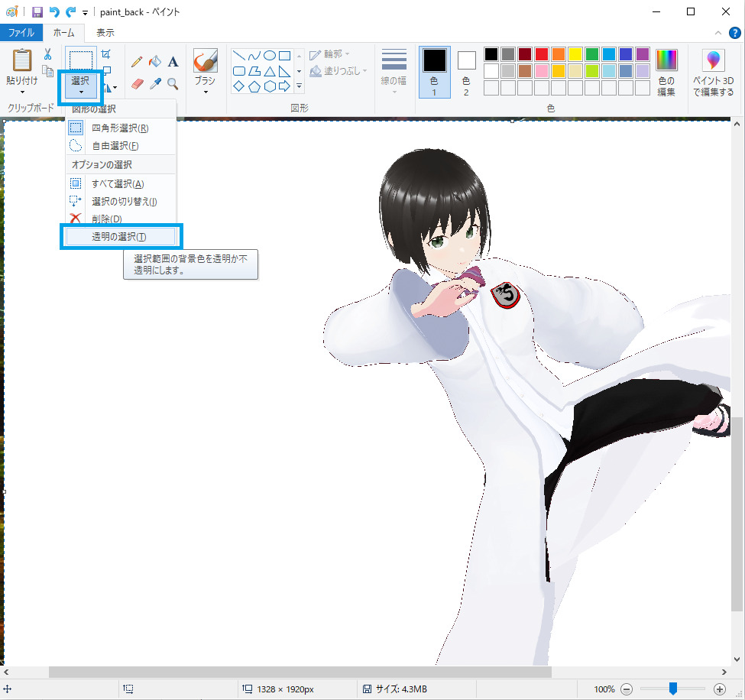Pick the yellow color swatch
This screenshot has height=700, width=745.
(575, 54)
